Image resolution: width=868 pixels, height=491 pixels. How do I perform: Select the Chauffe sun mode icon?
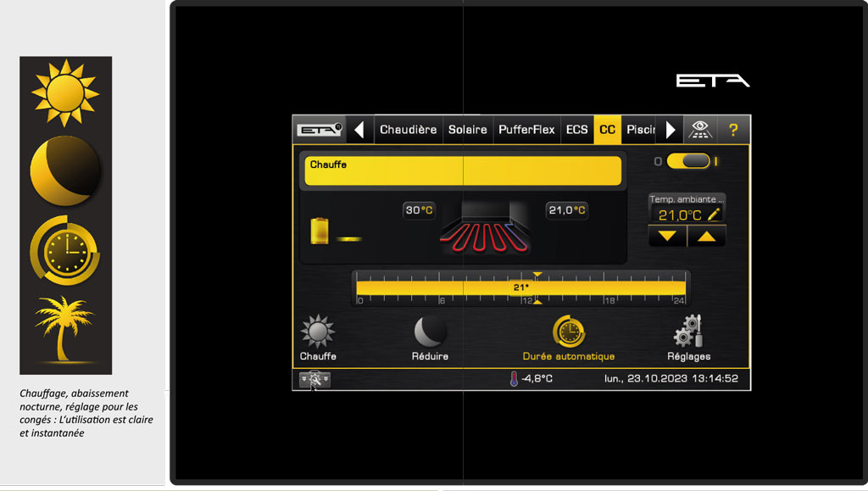coord(318,332)
